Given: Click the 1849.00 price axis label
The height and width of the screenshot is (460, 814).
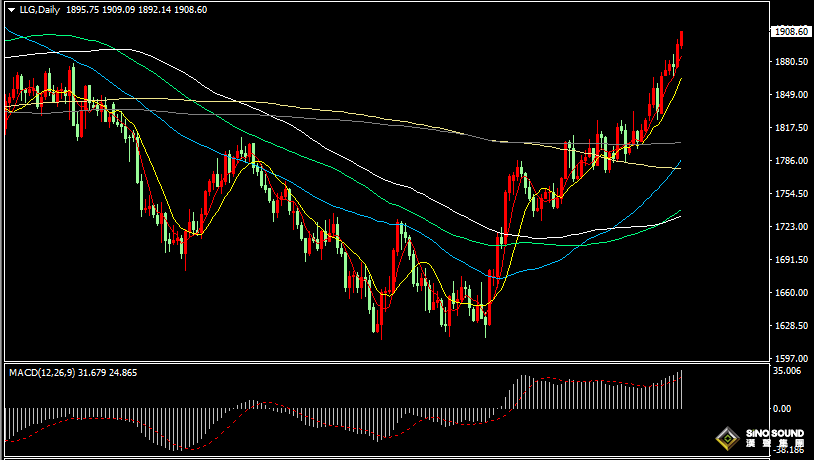Looking at the screenshot, I should 791,94.
